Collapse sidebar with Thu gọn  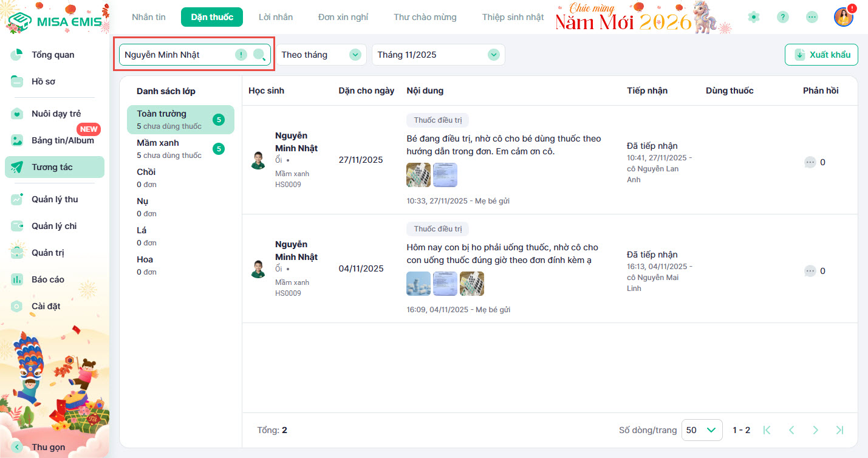(47, 447)
